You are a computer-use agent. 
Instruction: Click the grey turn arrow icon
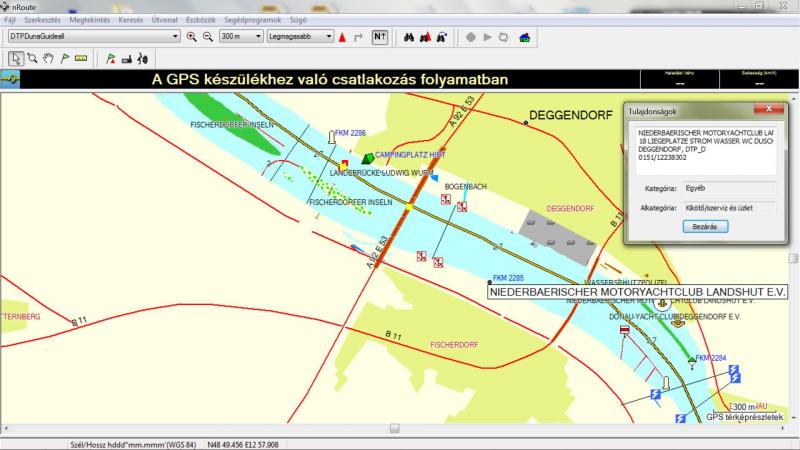click(359, 37)
